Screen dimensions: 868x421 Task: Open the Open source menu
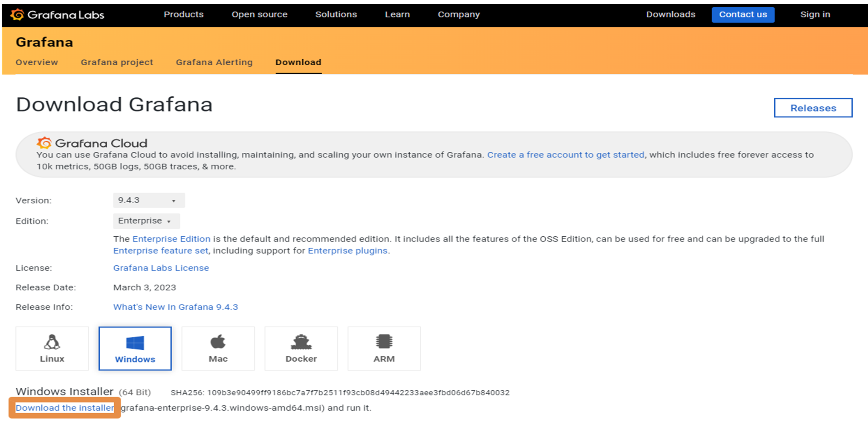(x=260, y=14)
